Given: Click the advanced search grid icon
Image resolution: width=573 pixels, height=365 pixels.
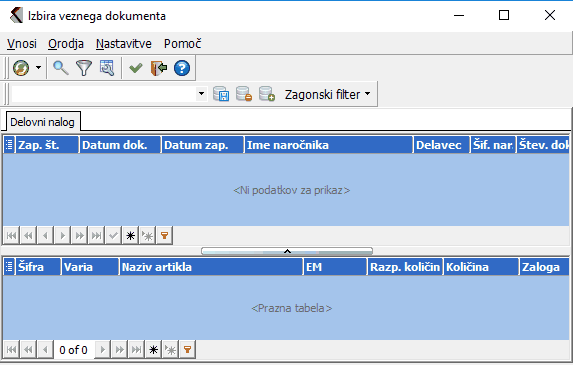Looking at the screenshot, I should (x=107, y=68).
